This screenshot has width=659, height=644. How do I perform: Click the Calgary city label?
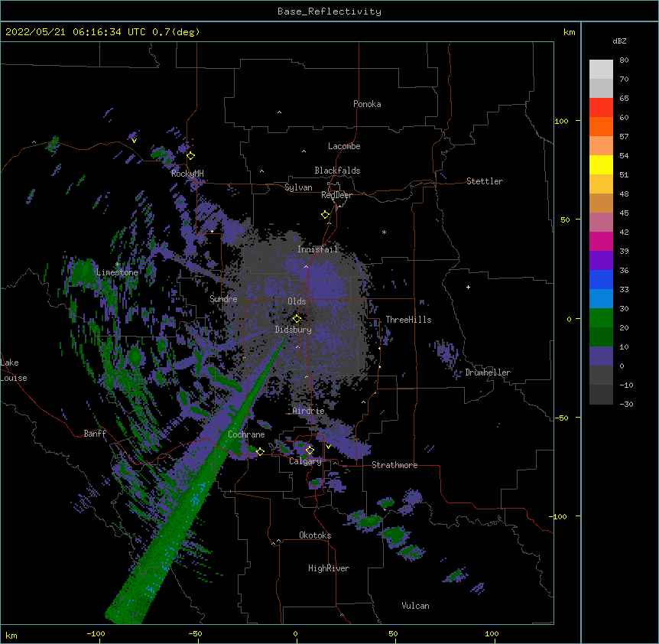(x=306, y=461)
